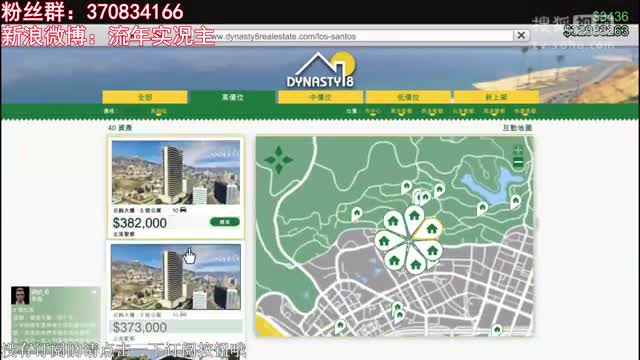Close the in-game browser with the X
The image size is (640, 360).
point(521,36)
